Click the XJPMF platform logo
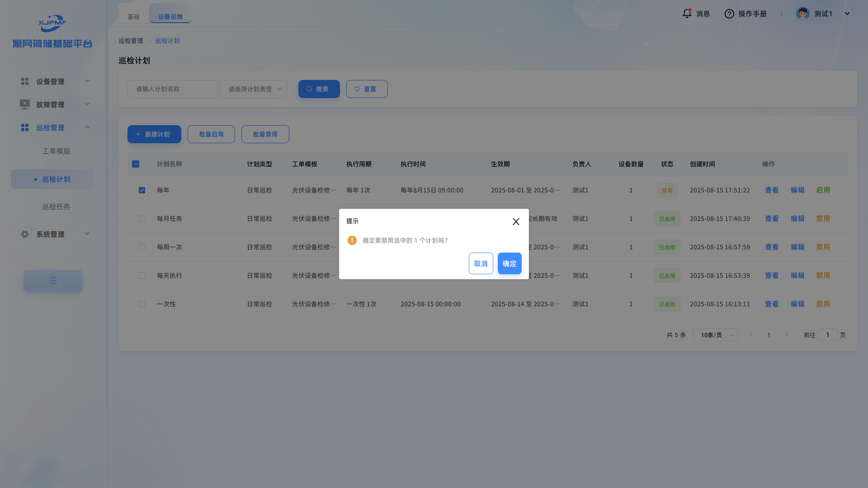 point(52,23)
